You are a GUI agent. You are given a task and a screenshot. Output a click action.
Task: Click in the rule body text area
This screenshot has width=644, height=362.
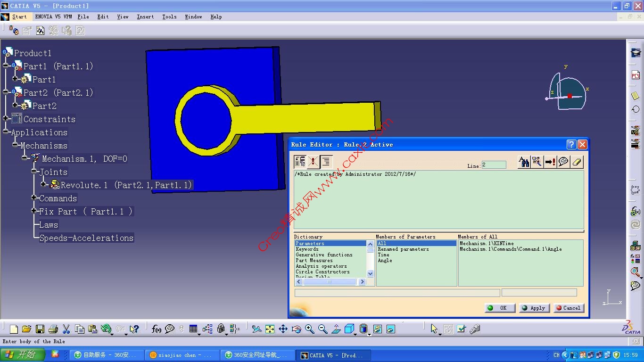438,200
